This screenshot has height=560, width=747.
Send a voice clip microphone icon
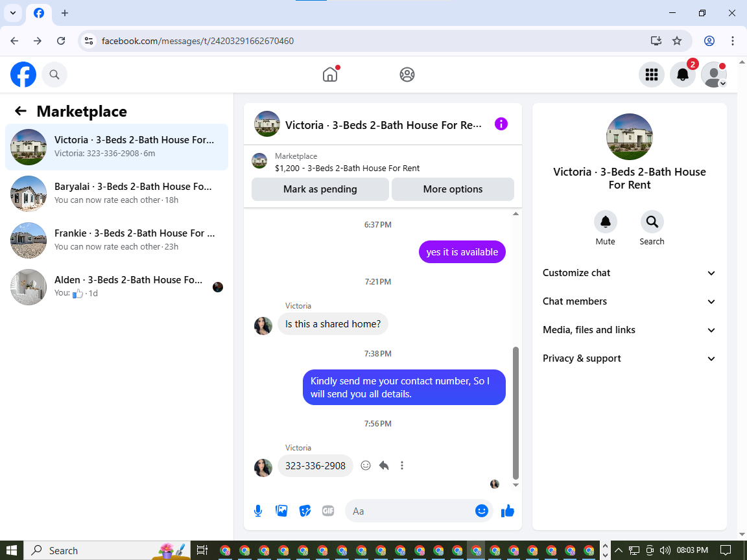tap(257, 511)
